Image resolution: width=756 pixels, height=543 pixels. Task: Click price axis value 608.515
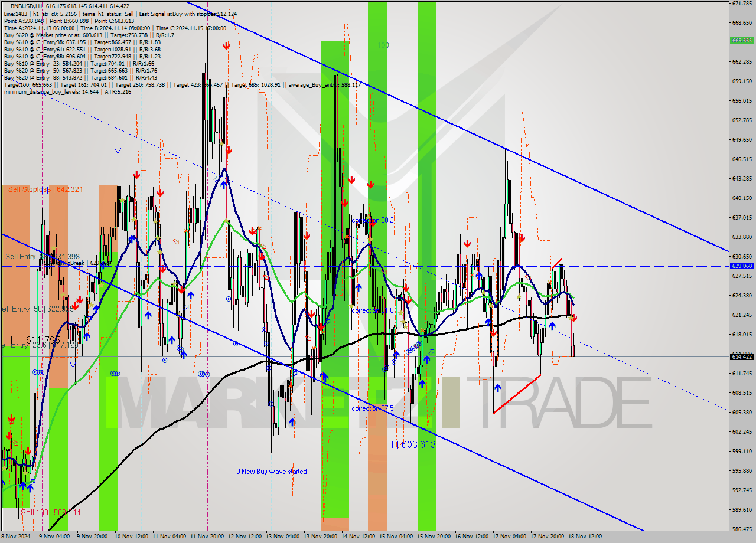tap(742, 392)
